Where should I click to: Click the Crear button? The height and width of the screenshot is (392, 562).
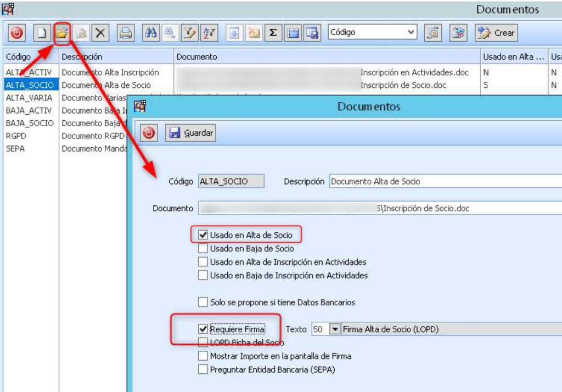point(496,33)
